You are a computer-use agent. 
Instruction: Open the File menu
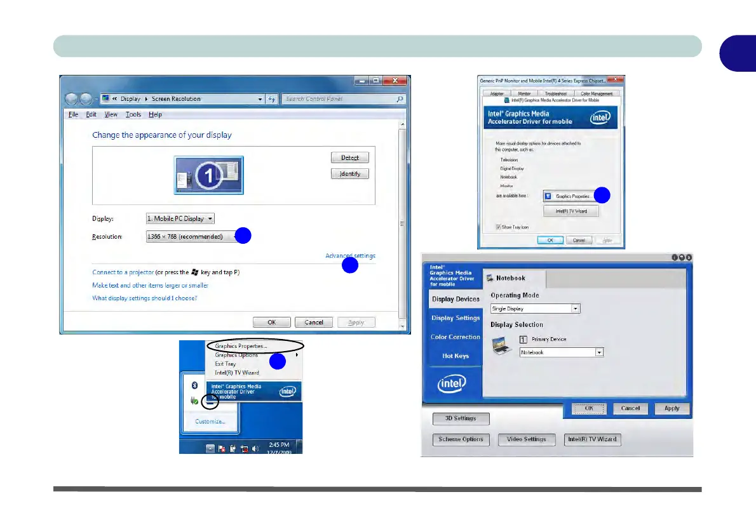[73, 115]
